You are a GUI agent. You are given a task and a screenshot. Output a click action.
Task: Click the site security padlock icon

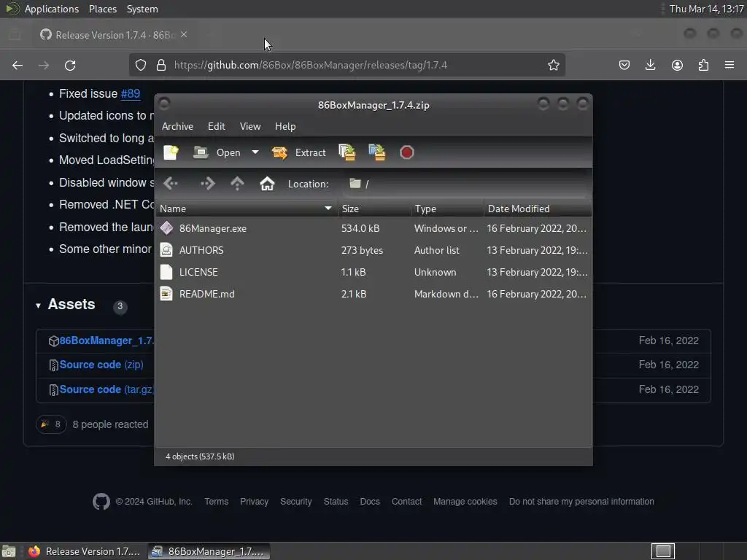coord(161,65)
